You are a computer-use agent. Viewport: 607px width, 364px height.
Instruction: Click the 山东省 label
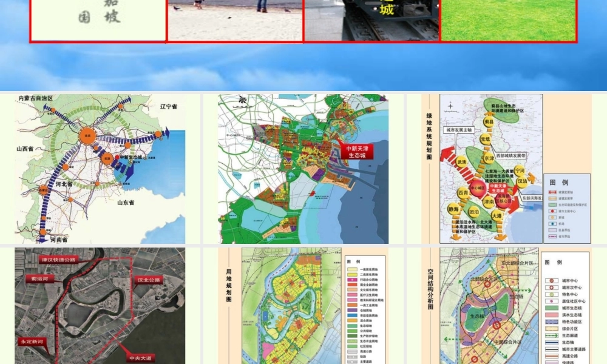pyautogui.click(x=126, y=202)
